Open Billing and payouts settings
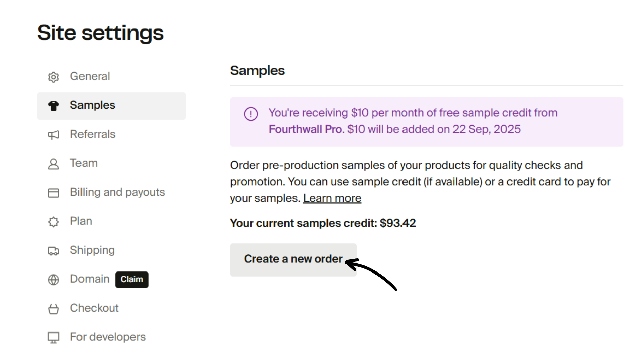644x362 pixels. click(117, 192)
